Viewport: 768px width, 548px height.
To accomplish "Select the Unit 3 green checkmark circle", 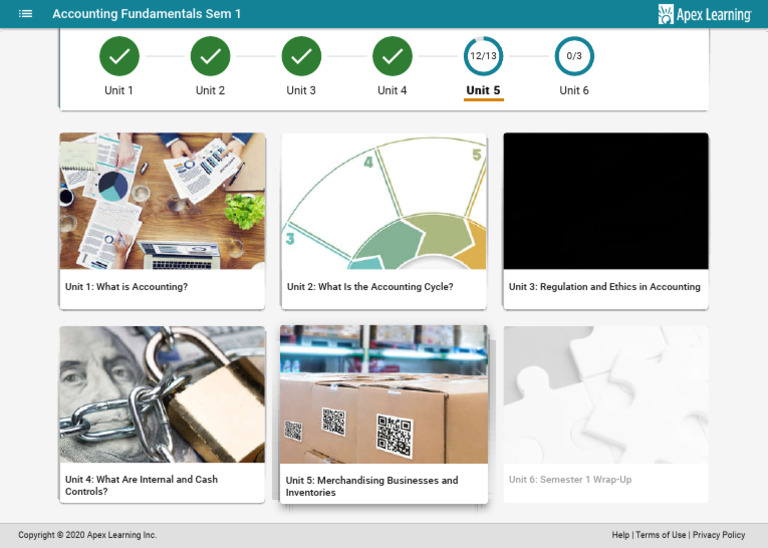I will tap(301, 56).
